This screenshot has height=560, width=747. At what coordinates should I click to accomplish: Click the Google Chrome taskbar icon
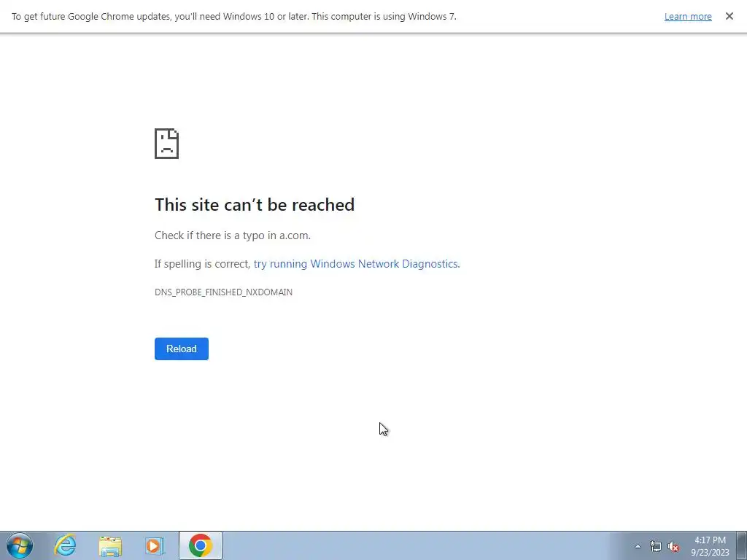click(x=201, y=545)
